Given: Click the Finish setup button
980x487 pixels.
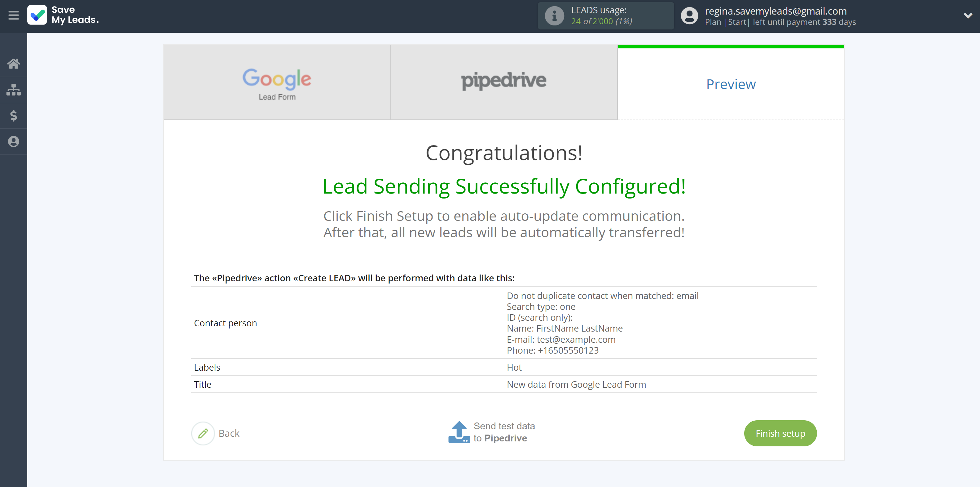Looking at the screenshot, I should [x=781, y=432].
